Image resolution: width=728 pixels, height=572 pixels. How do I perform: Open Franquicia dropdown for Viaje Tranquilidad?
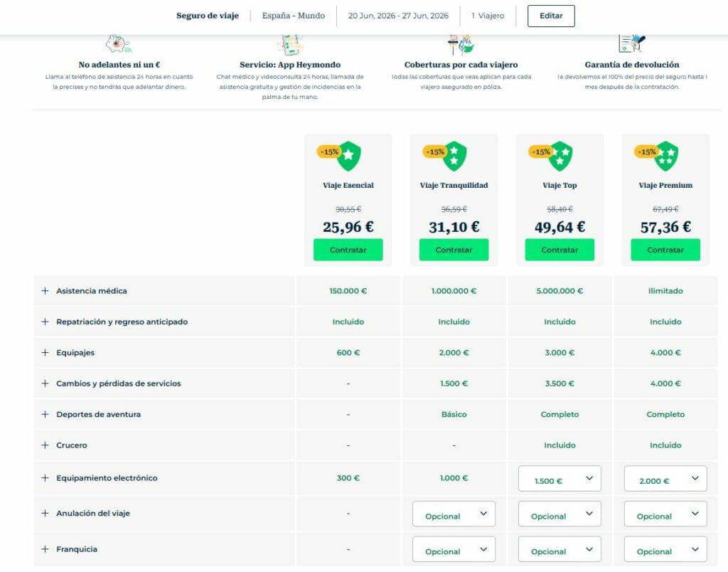[x=454, y=549]
